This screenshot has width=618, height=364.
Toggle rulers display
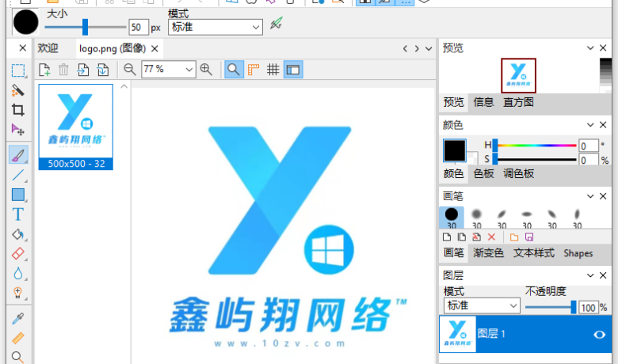tap(254, 70)
